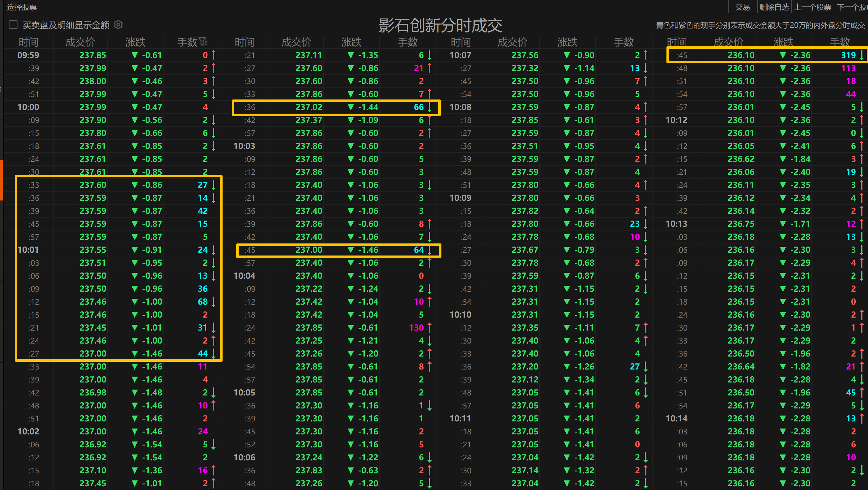Select the 10:01 row with price 237.55
This screenshot has height=490, width=868.
(93, 250)
